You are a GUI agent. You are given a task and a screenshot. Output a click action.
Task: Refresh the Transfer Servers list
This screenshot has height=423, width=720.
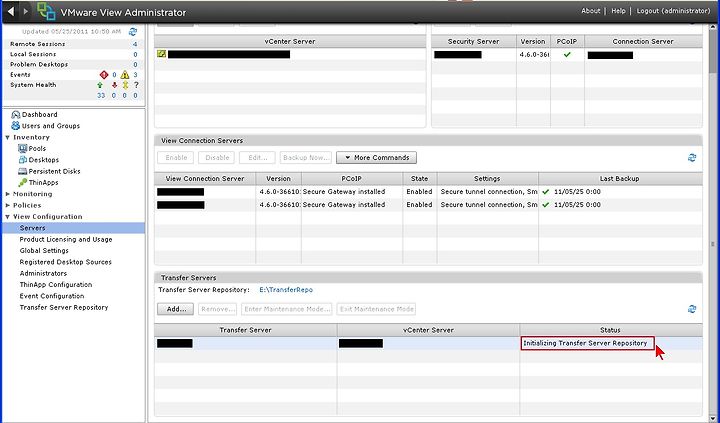[x=692, y=309]
